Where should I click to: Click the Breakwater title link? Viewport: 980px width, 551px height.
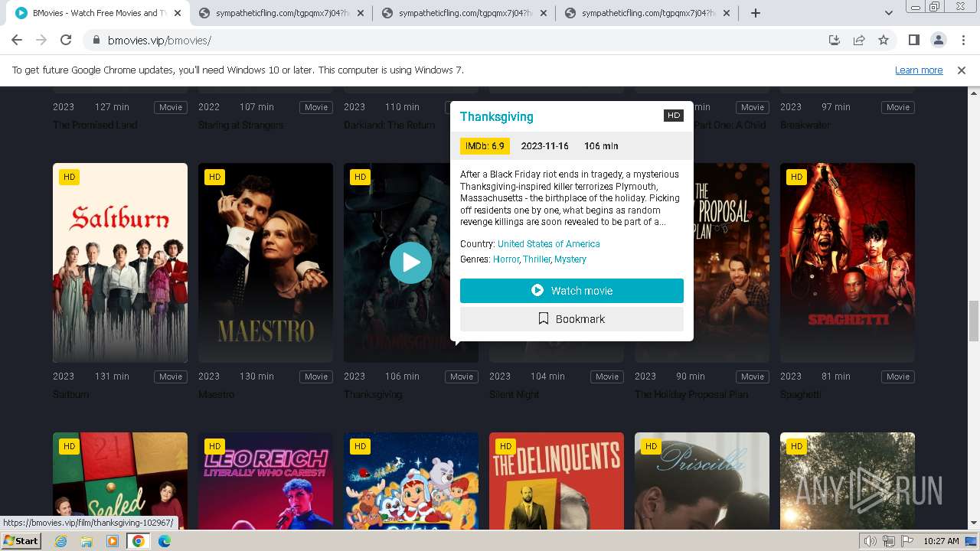tap(805, 126)
